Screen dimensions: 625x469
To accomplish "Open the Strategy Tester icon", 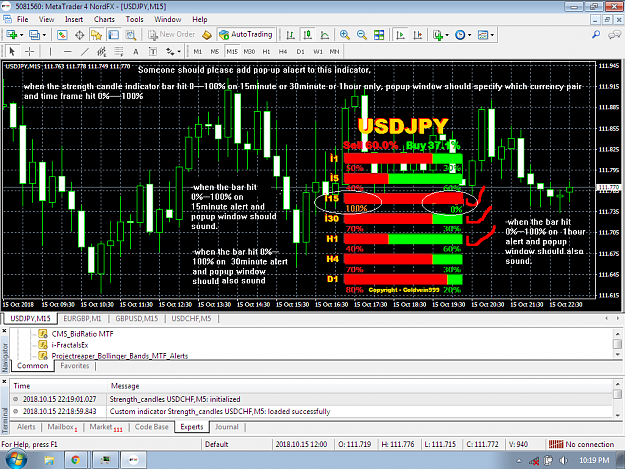I will click(x=131, y=35).
